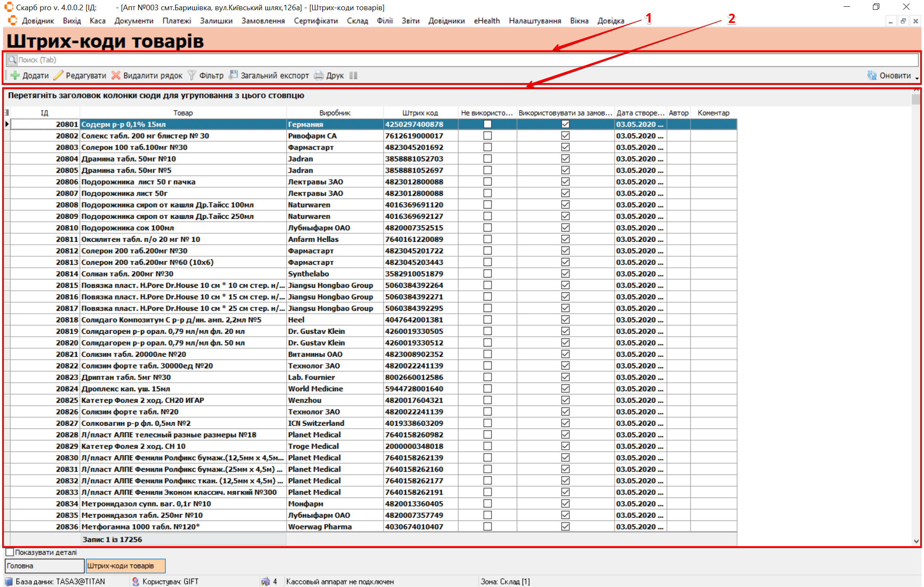Open the funnel Фільтр tool
The height and width of the screenshot is (587, 924).
(x=192, y=75)
